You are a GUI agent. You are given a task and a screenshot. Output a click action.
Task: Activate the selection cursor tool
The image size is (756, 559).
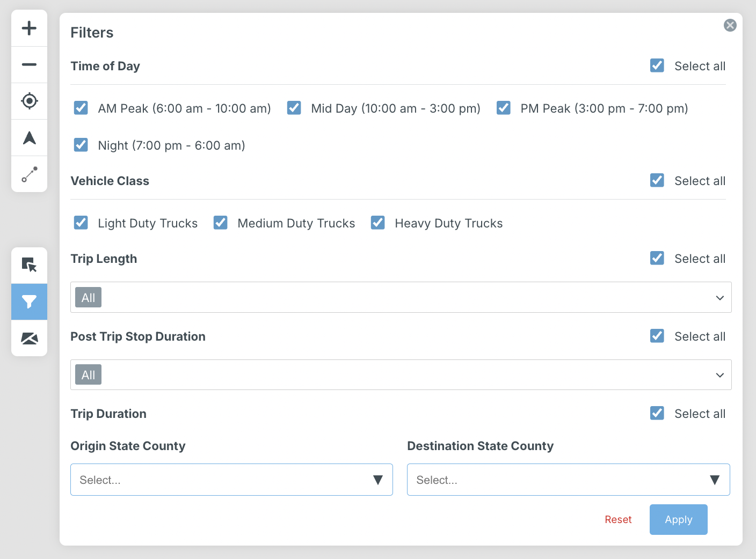pyautogui.click(x=29, y=265)
